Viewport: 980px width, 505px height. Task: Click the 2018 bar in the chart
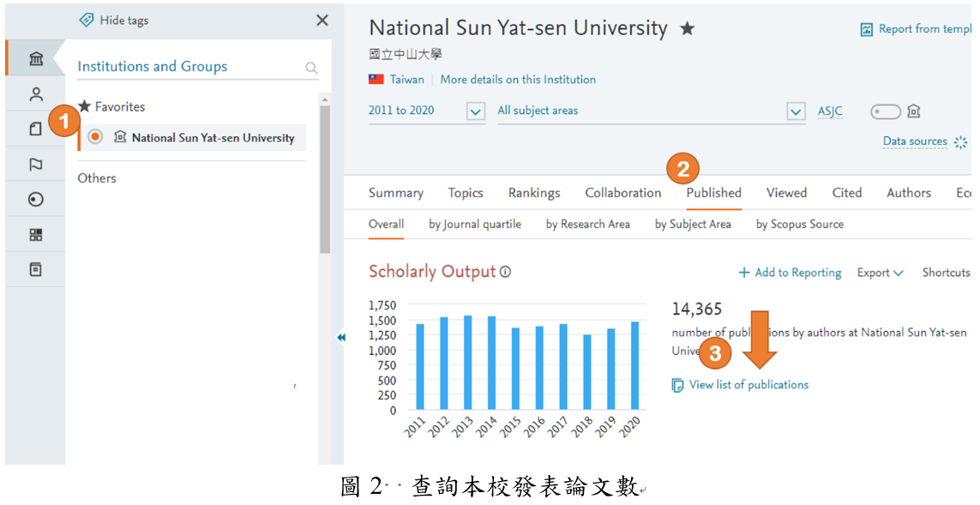(x=586, y=372)
